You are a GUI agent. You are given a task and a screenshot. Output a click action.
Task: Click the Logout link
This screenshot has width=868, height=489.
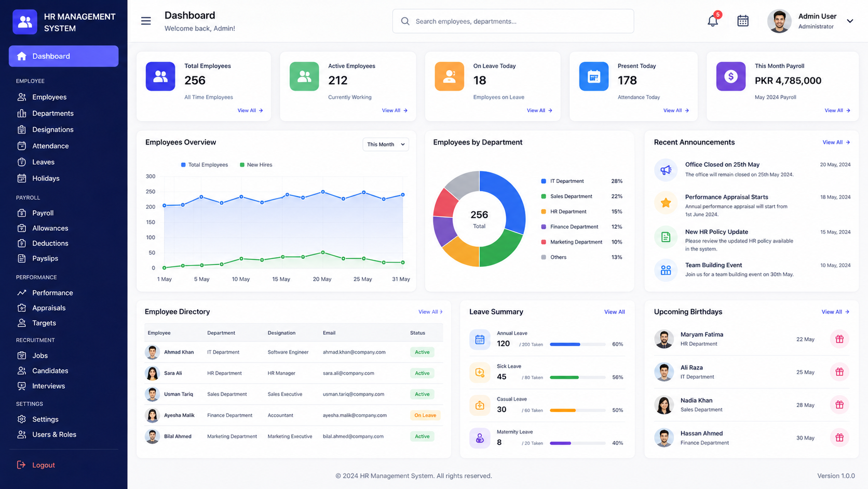point(44,465)
